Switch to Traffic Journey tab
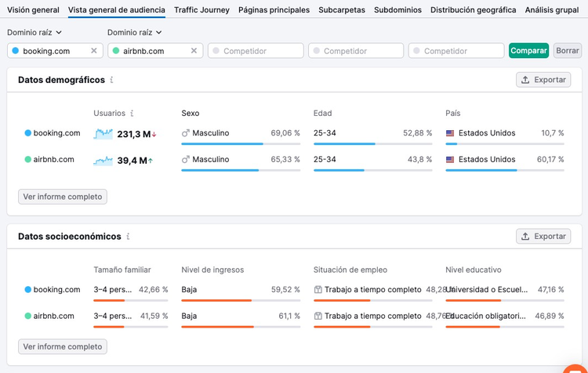The height and width of the screenshot is (373, 588). (201, 9)
